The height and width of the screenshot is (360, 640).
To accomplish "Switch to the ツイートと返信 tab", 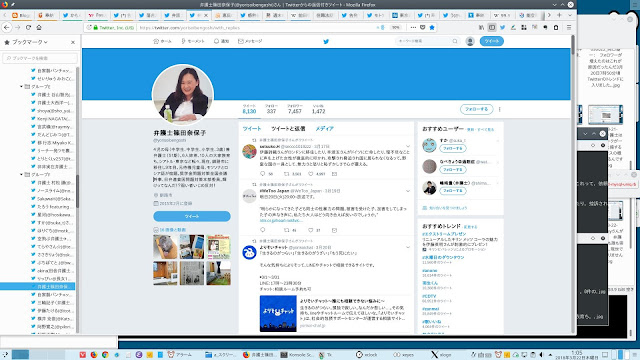I will point(288,129).
